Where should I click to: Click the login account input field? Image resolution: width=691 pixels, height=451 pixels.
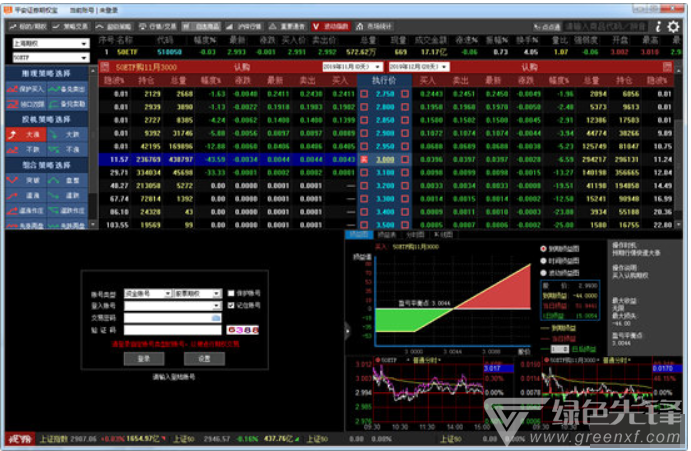(172, 306)
